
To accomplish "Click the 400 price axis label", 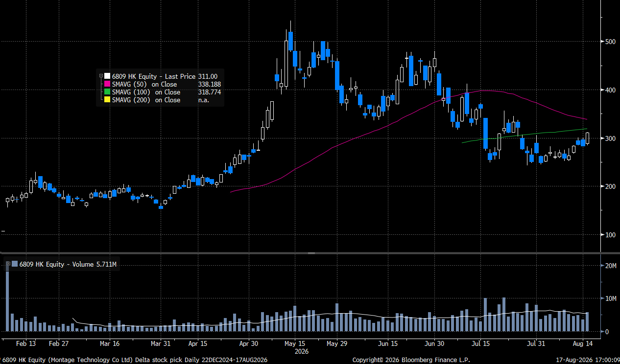I will [x=610, y=90].
